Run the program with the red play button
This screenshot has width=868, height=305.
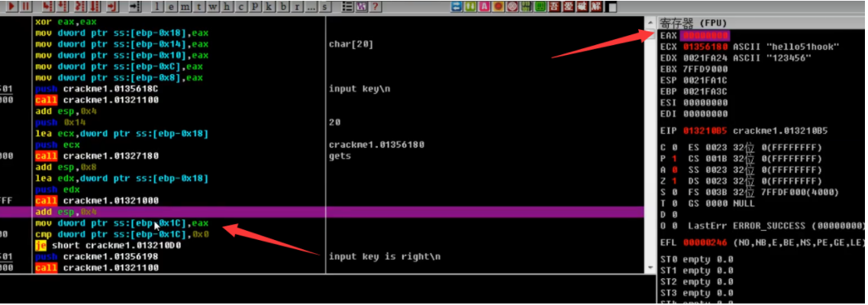tap(11, 7)
